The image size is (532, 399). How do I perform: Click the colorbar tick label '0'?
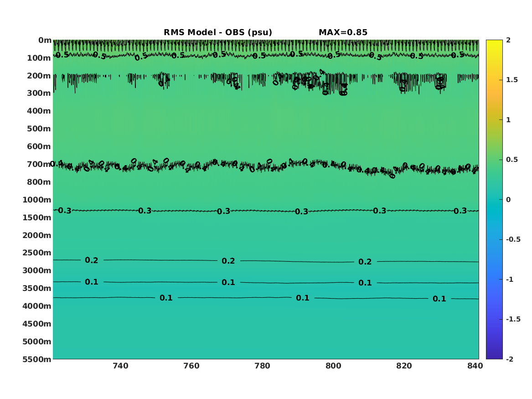(x=508, y=200)
